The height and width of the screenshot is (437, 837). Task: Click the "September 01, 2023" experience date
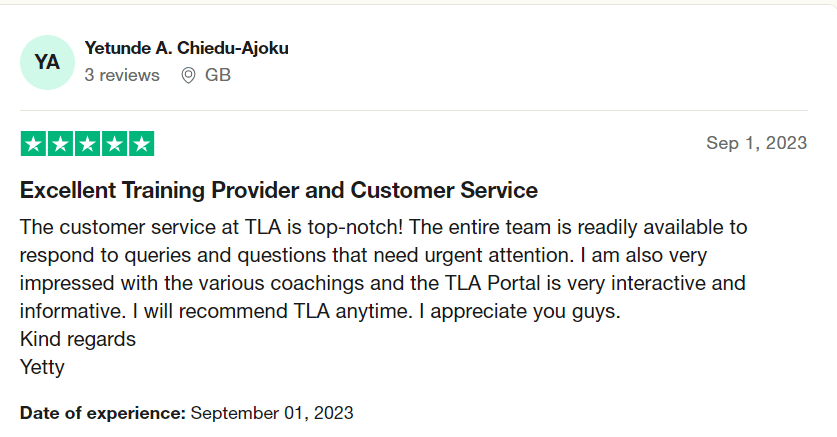pos(272,413)
